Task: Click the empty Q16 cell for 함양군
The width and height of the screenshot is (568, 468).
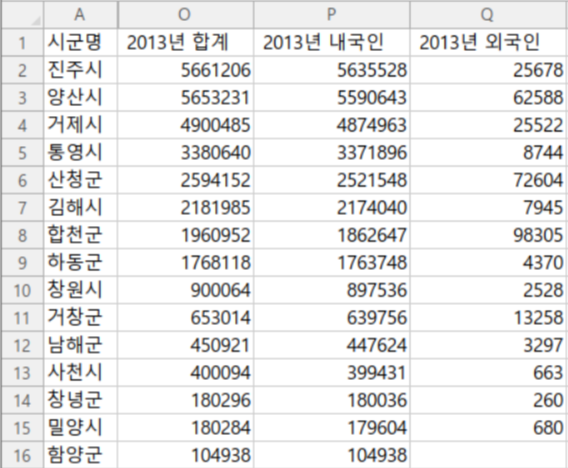Action: [489, 455]
